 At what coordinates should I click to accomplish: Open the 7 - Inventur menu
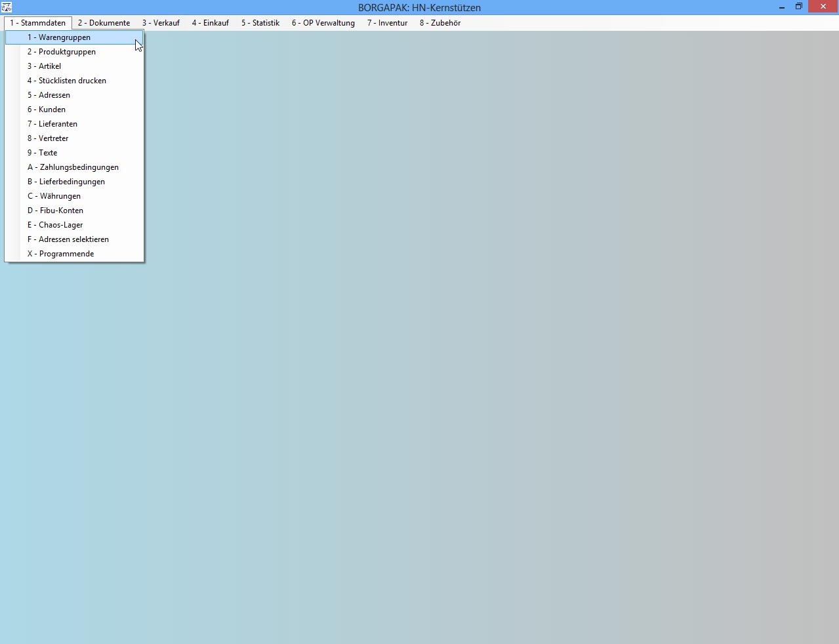(x=387, y=23)
